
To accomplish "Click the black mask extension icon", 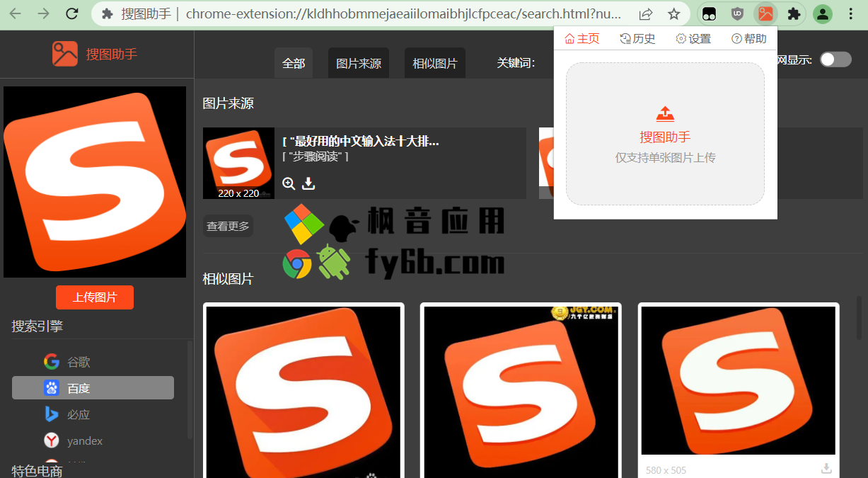I will click(709, 13).
